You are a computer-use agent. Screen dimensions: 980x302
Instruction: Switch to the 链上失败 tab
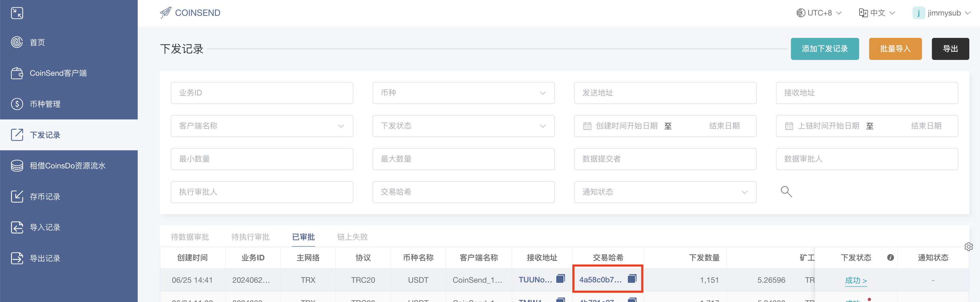pyautogui.click(x=352, y=237)
